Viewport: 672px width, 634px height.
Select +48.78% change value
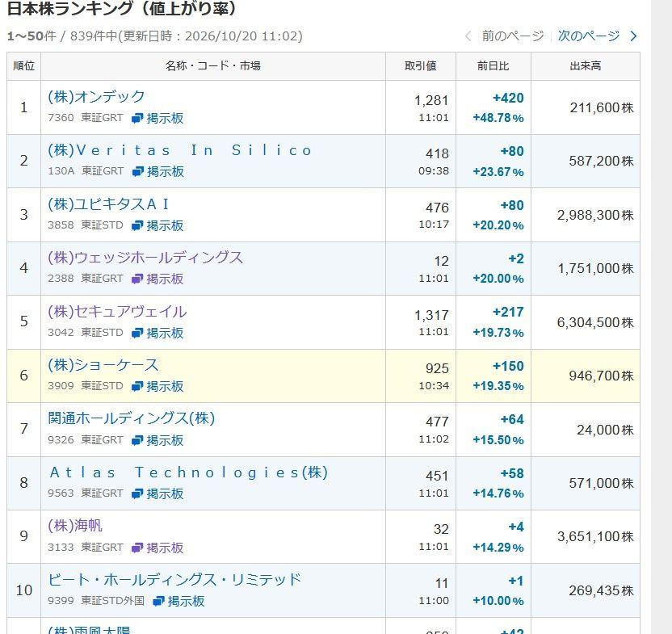click(x=498, y=118)
